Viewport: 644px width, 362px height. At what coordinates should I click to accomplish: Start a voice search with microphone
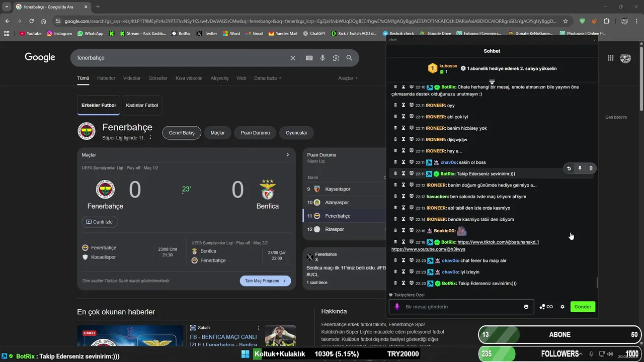pyautogui.click(x=323, y=58)
